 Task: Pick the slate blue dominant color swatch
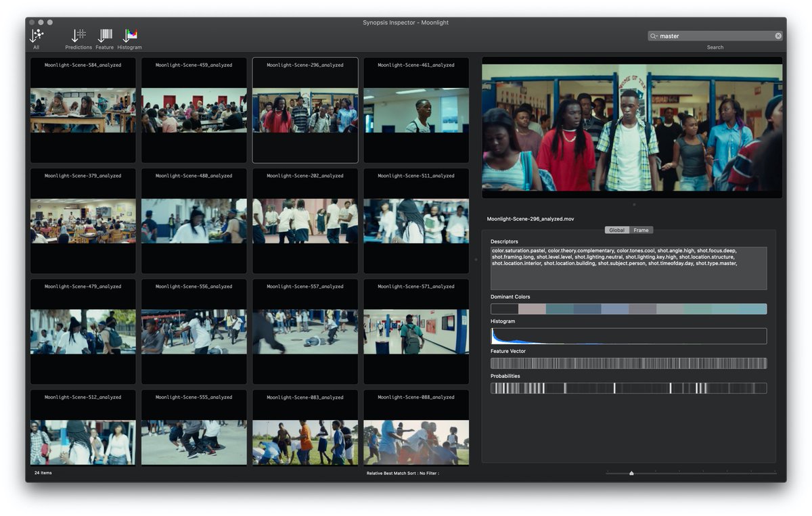pos(587,309)
